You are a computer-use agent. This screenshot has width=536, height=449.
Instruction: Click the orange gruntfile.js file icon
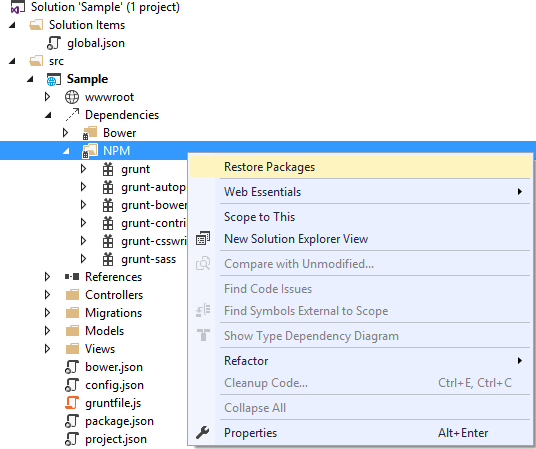coord(72,403)
